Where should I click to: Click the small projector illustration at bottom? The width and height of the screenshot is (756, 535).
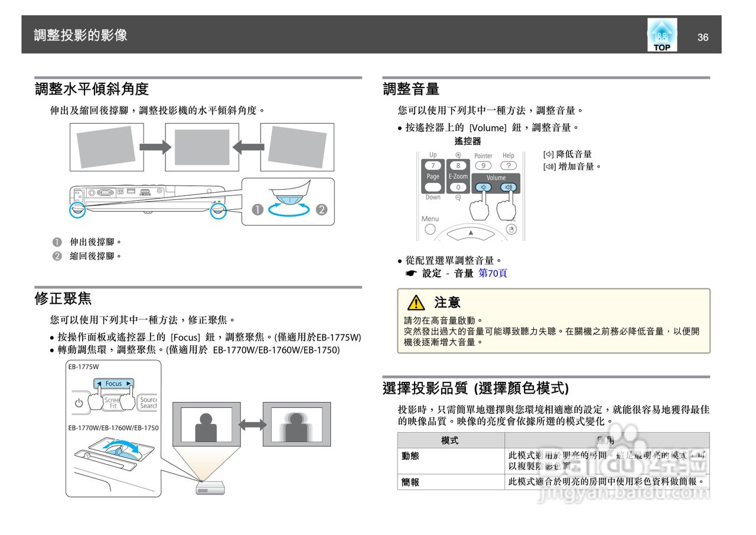click(x=210, y=487)
